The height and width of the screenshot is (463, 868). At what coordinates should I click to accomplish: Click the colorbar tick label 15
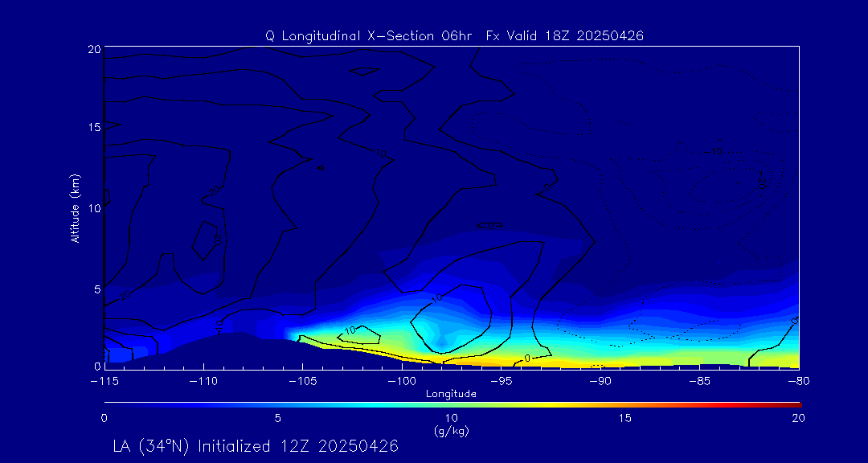624,418
